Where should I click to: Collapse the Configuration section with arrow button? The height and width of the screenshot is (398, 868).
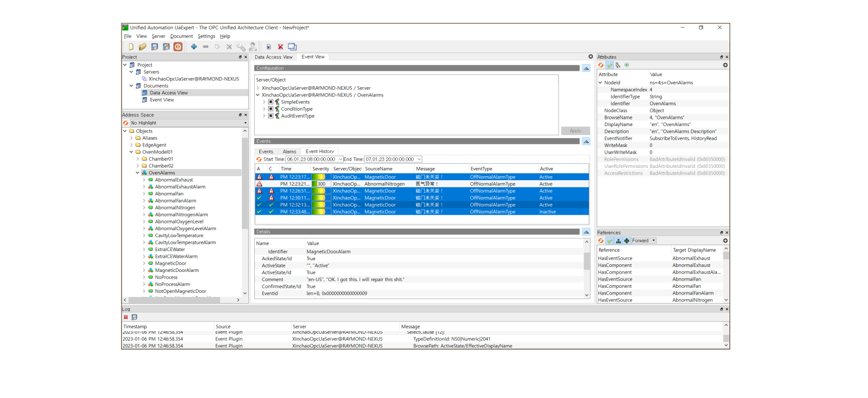[586, 68]
